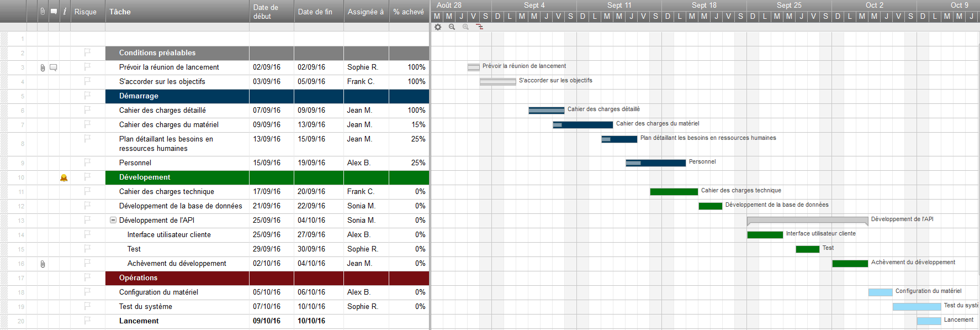Click the Test du système Gantt bar

(917, 307)
